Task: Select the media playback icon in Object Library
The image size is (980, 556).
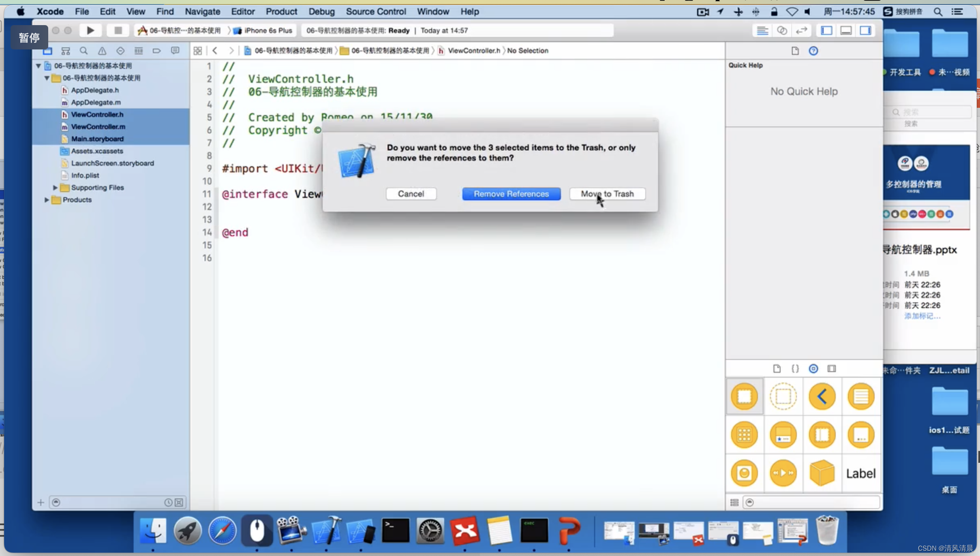Action: [x=783, y=473]
